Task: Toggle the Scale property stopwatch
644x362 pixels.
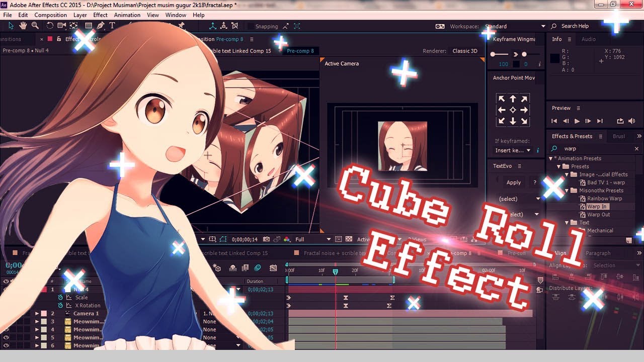Action: coord(60,297)
